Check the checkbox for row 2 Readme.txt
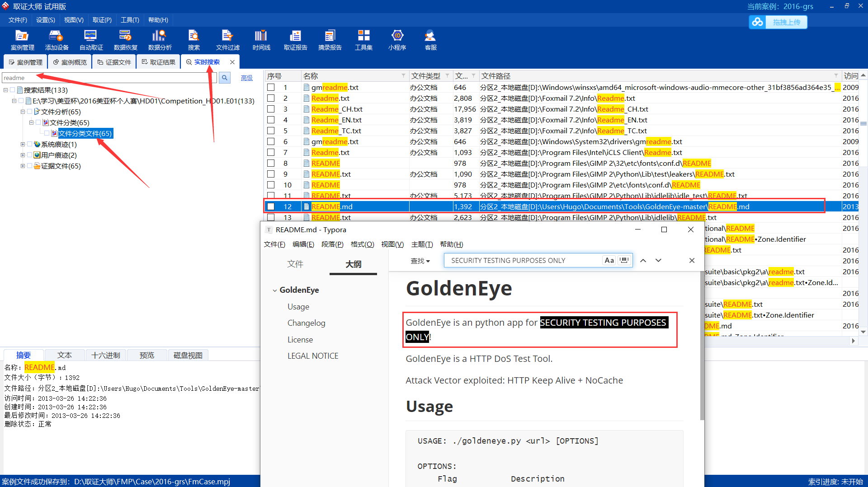This screenshot has width=868, height=487. click(x=271, y=98)
